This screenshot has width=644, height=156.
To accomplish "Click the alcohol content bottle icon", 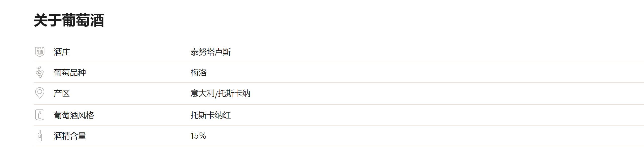I will 39,136.
